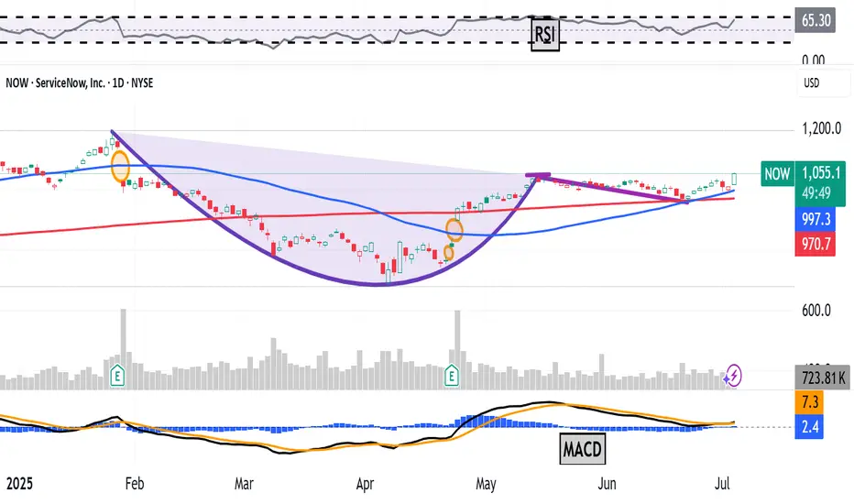Click the blue 2.4 MACD histogram label

pos(809,426)
